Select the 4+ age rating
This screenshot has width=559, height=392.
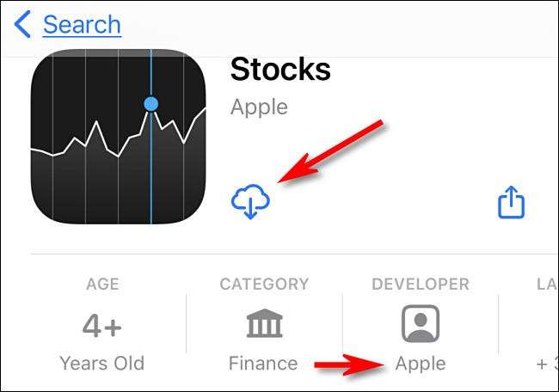[102, 325]
